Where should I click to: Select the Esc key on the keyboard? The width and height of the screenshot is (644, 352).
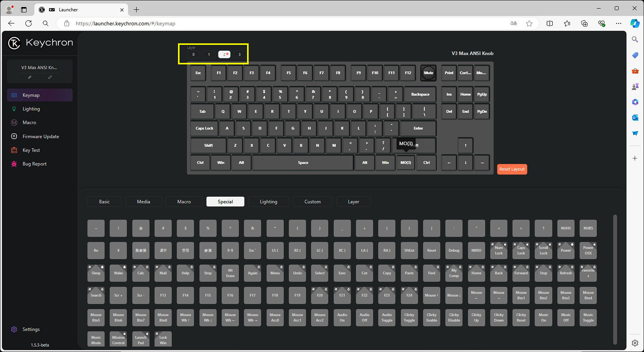click(198, 73)
